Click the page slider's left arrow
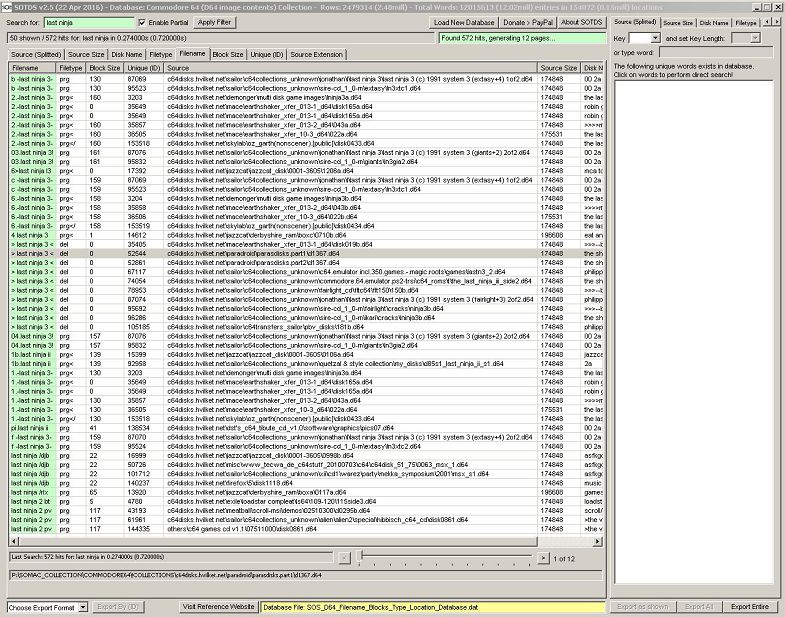Image resolution: width=785 pixels, height=617 pixels. [344, 557]
